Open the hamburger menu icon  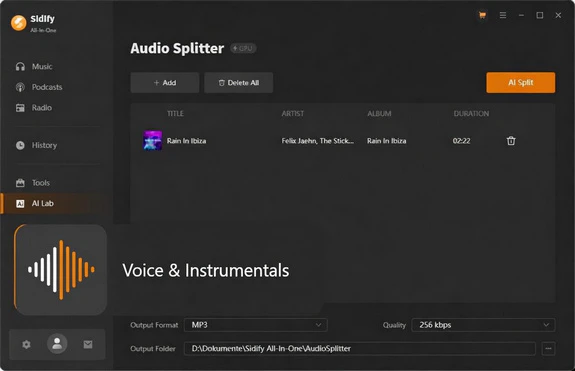(x=503, y=15)
